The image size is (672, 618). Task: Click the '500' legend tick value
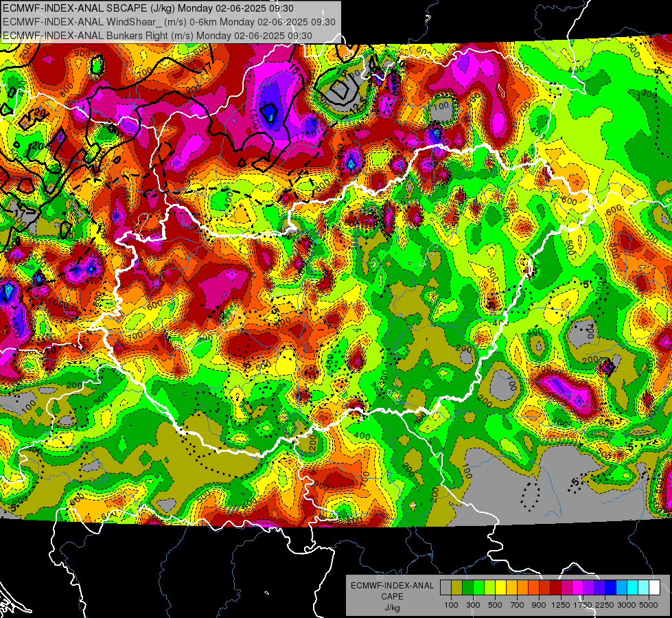495,605
